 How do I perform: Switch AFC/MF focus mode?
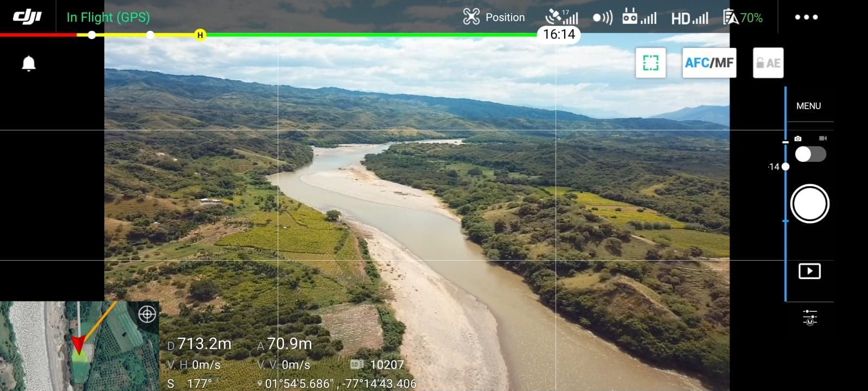pos(709,63)
